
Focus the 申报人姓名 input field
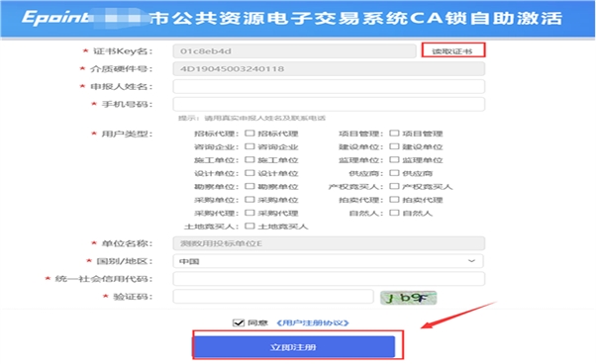coord(329,86)
